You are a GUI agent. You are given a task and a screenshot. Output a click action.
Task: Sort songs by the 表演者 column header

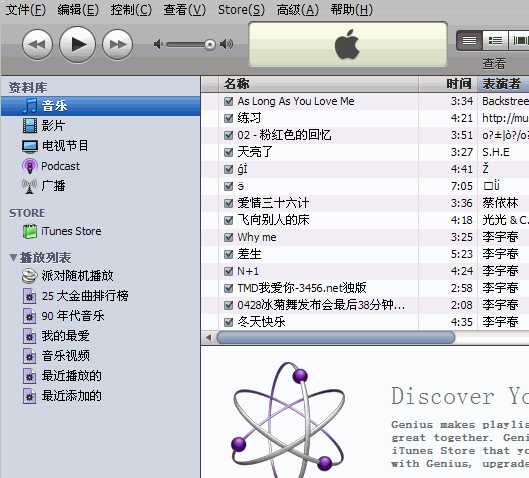point(503,84)
